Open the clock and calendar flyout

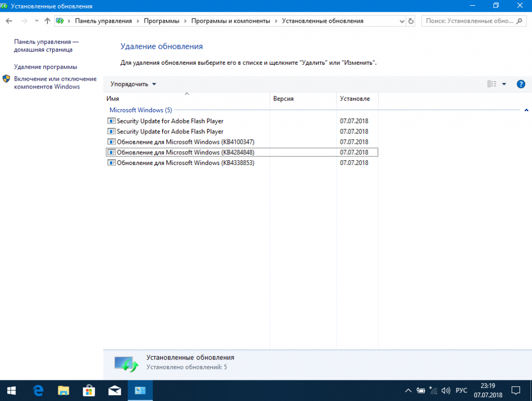click(x=488, y=390)
